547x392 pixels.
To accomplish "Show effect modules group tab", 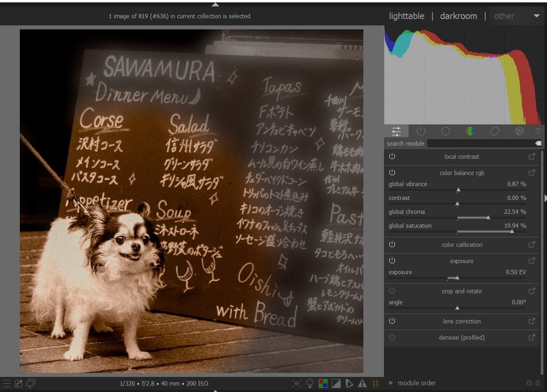I will coord(519,131).
